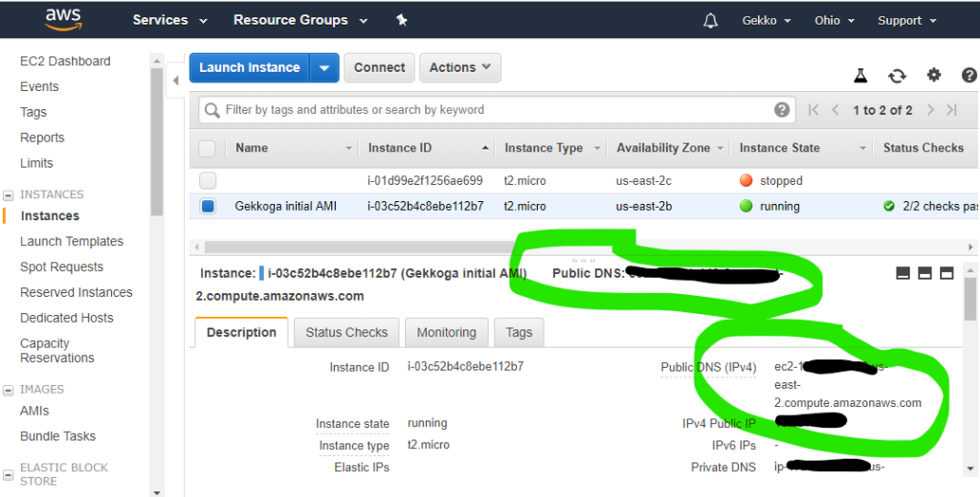
Task: Click the search filter help icon
Action: [x=781, y=110]
